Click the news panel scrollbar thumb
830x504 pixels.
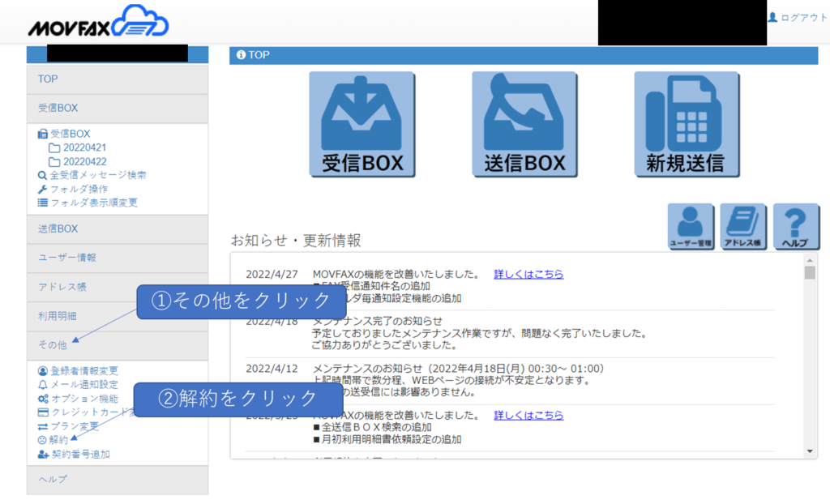[810, 272]
